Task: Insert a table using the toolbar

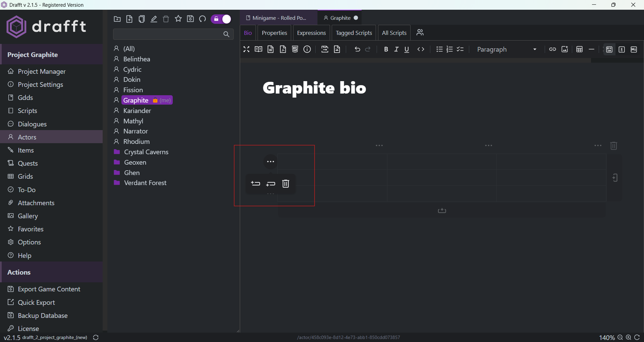Action: (x=579, y=49)
